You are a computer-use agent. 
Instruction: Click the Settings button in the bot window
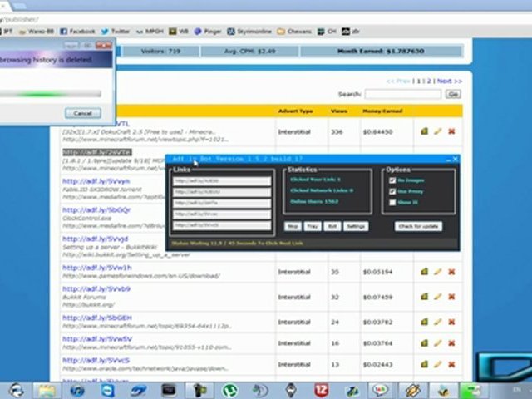point(356,226)
